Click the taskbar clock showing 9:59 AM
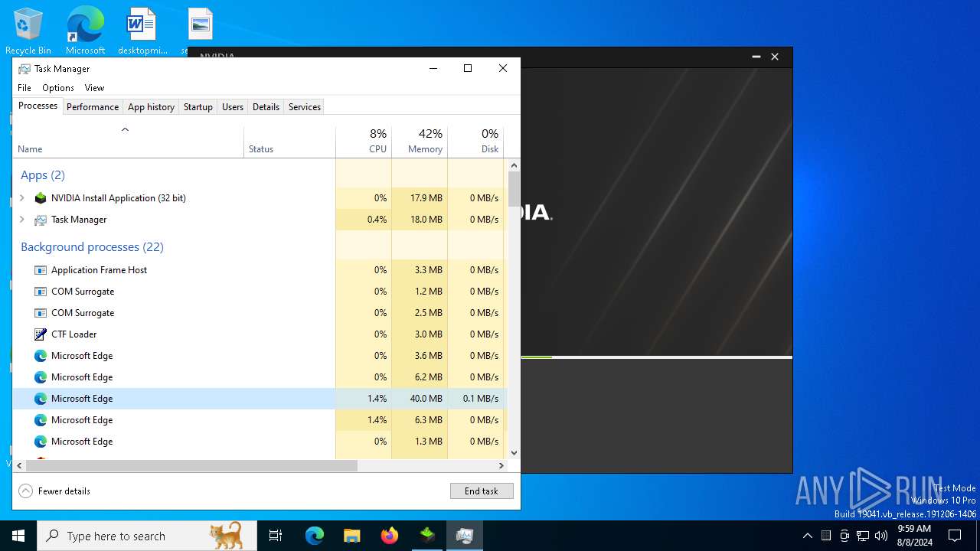This screenshot has width=980, height=551. click(x=913, y=536)
